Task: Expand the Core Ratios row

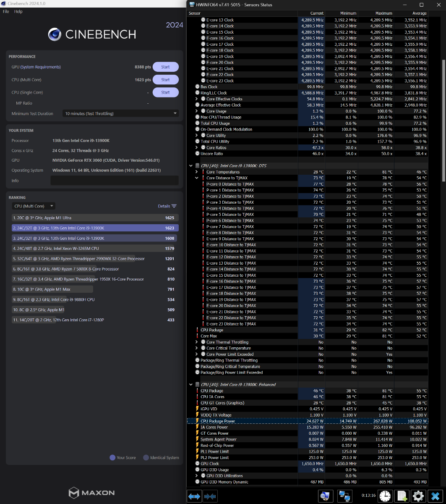Action: point(197,148)
